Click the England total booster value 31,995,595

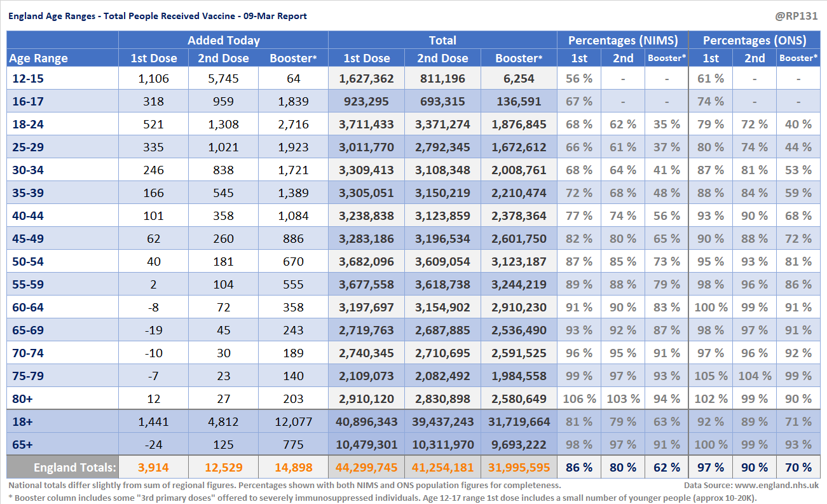point(519,468)
